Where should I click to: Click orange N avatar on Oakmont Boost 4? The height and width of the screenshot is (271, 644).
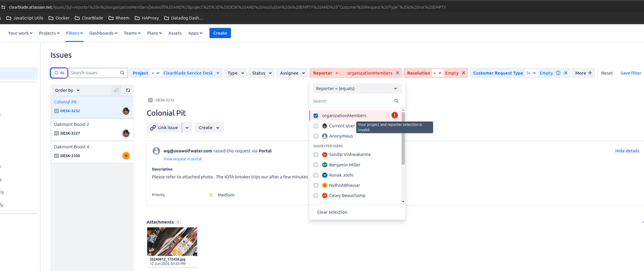(x=126, y=156)
